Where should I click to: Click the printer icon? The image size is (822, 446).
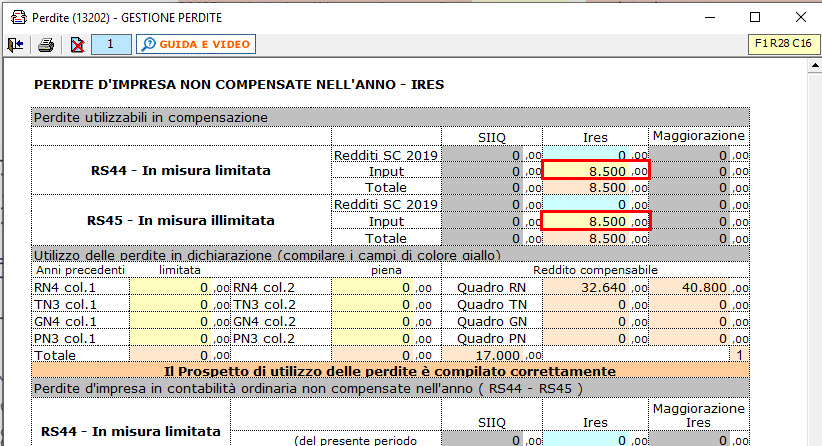(46, 45)
